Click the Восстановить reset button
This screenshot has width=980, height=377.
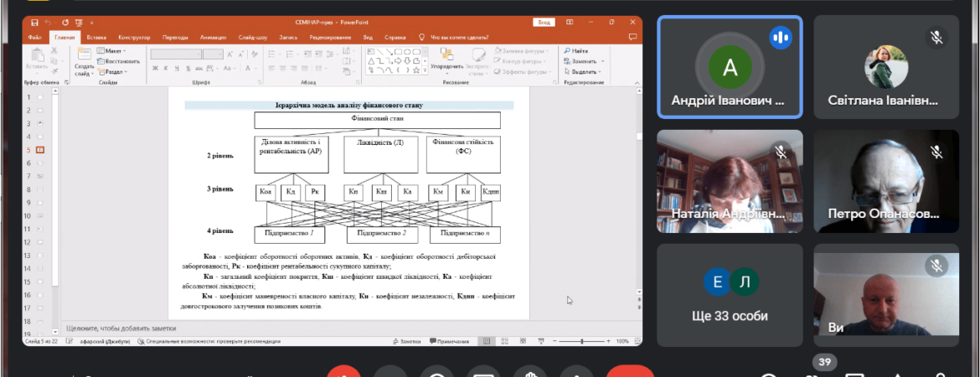[119, 61]
